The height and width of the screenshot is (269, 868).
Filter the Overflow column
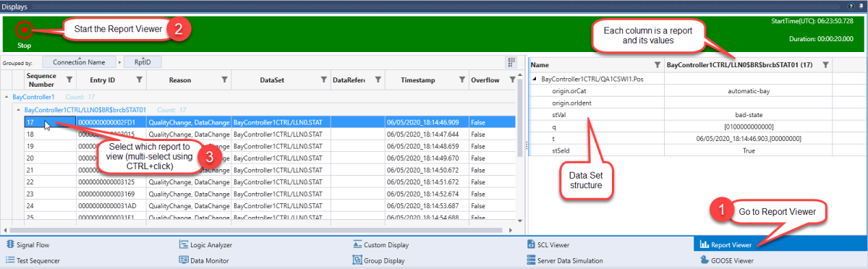point(513,80)
